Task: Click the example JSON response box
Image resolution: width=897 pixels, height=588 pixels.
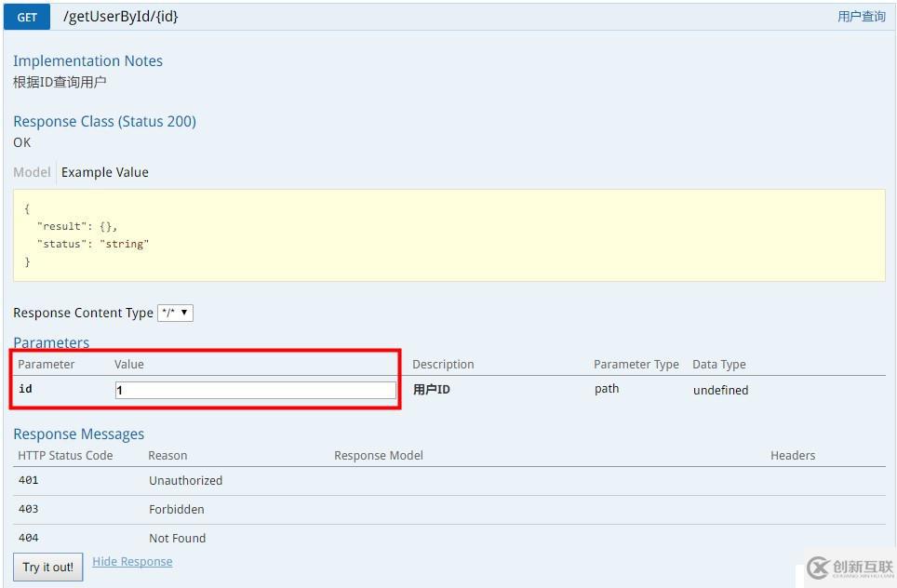Action: point(449,235)
